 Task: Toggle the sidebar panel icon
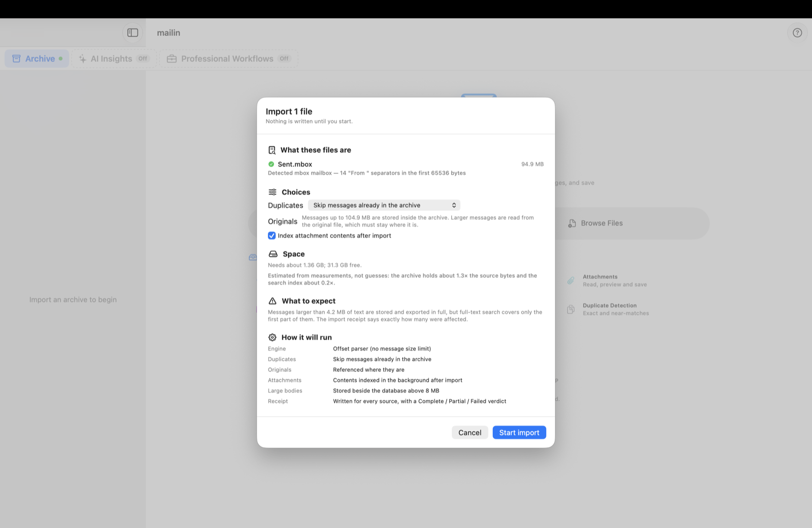[x=132, y=32]
